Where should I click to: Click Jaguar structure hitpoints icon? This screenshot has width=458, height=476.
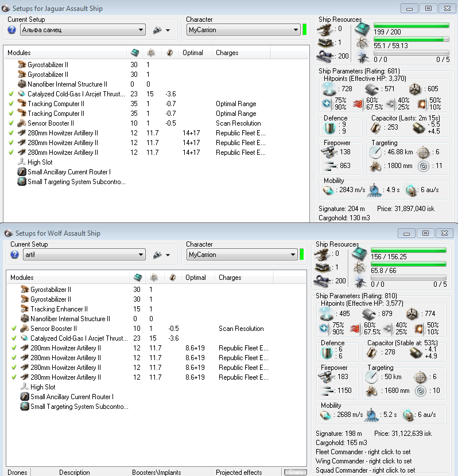click(414, 89)
